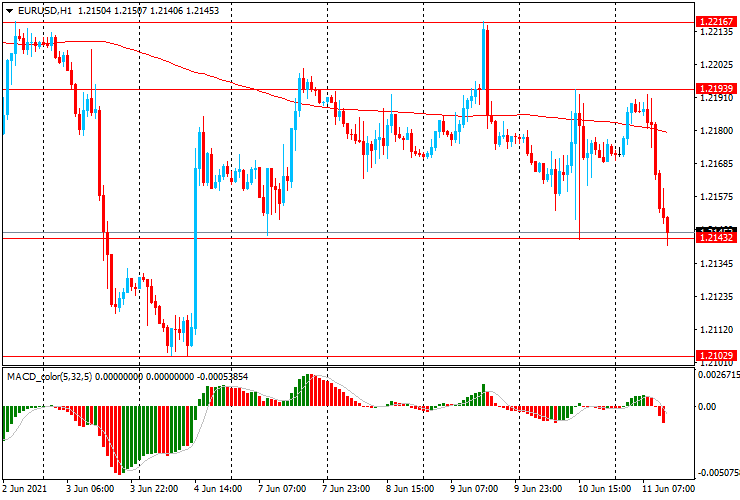This screenshot has height=500, width=740.
Task: Select the 1.22167 resistance price label
Action: coord(716,22)
